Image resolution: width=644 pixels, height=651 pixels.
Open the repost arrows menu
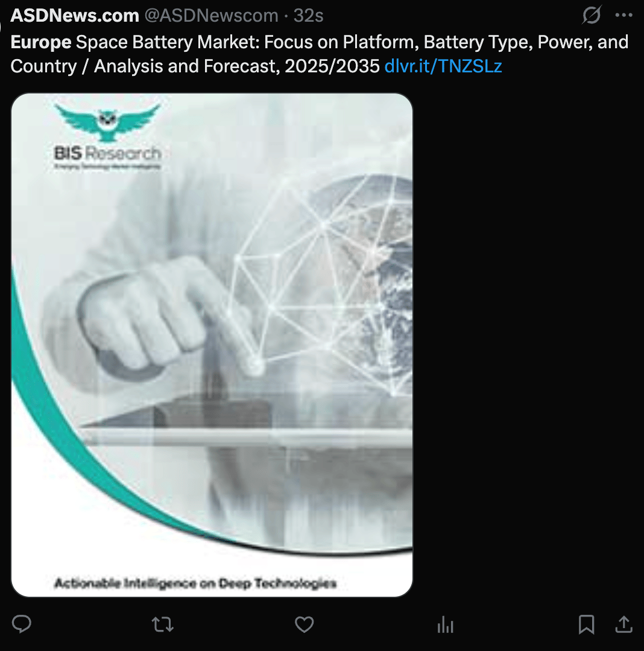pos(162,624)
